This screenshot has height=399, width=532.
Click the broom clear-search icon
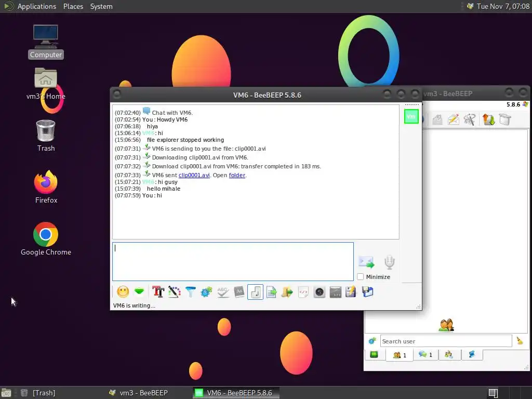pos(520,341)
